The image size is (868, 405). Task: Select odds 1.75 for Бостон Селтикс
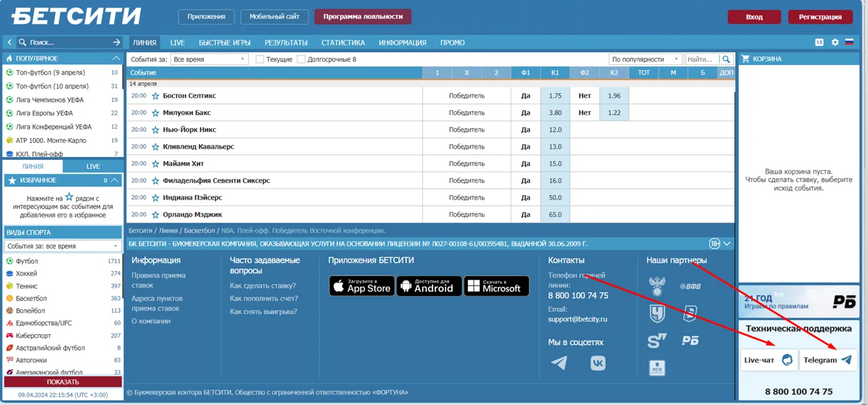tap(555, 96)
